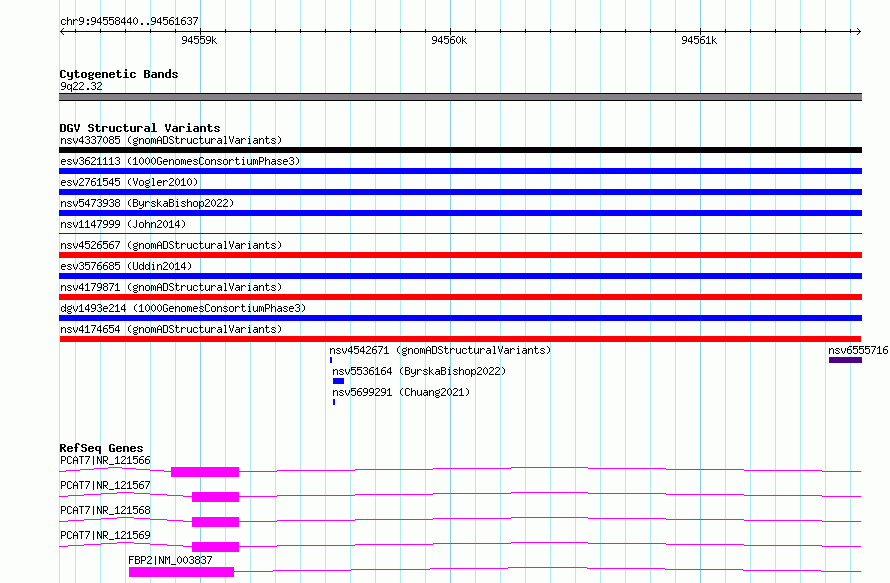Click the FBP2|NM_003837 exon block
This screenshot has height=583, width=890.
click(181, 572)
